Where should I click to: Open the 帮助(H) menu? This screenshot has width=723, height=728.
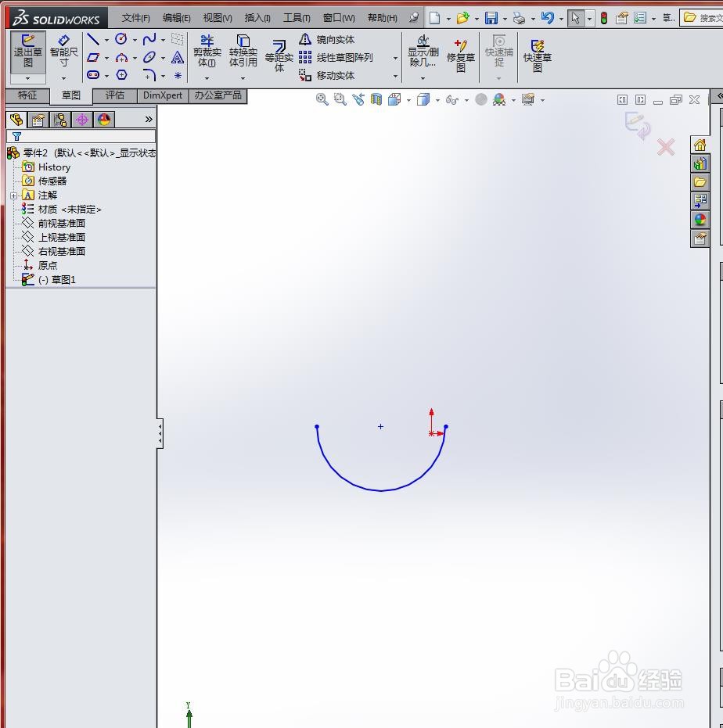[x=383, y=18]
